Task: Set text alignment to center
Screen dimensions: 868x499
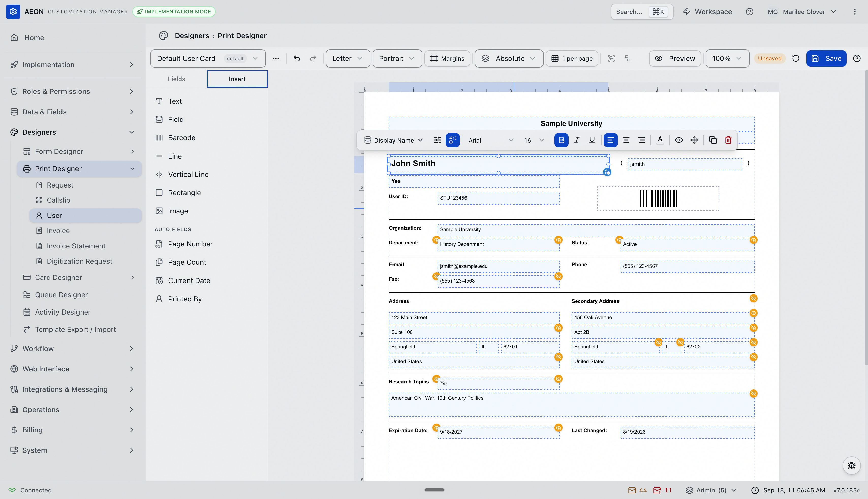Action: 626,140
